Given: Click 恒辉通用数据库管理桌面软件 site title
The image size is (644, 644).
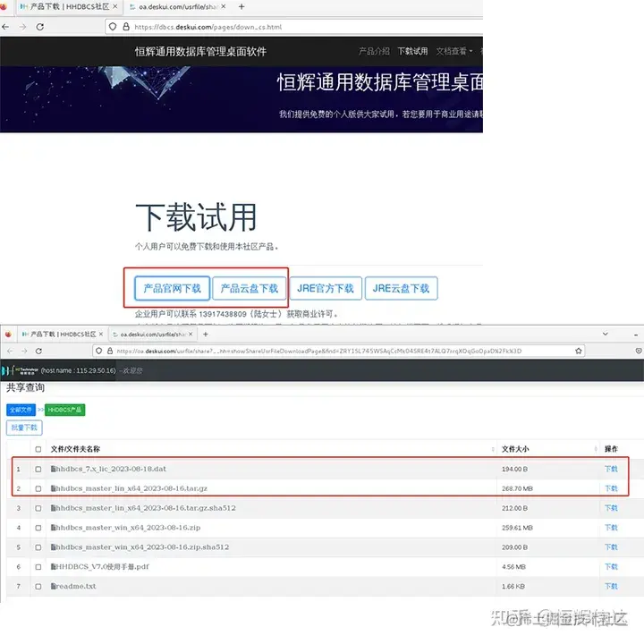Looking at the screenshot, I should point(200,51).
